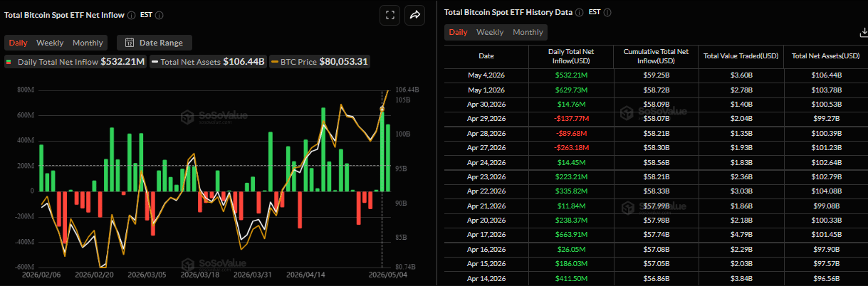Click the 2026/02/06 x-axis date label

coord(42,274)
